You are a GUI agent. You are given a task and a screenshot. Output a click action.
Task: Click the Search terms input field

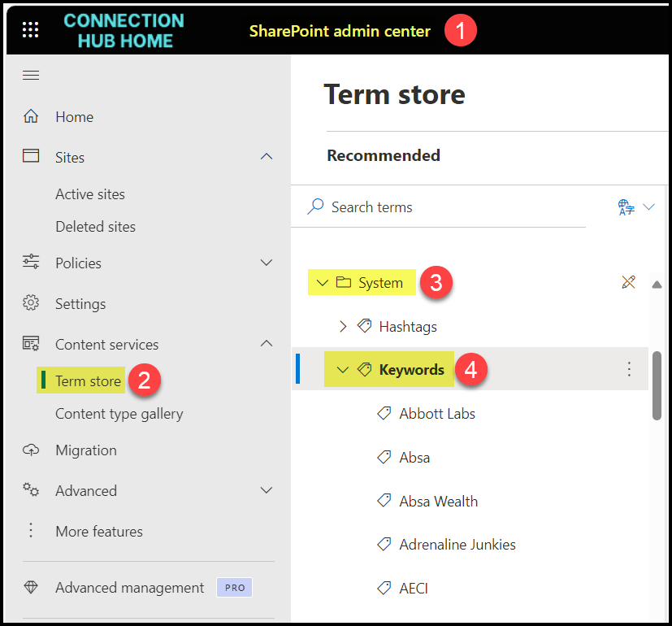[447, 207]
